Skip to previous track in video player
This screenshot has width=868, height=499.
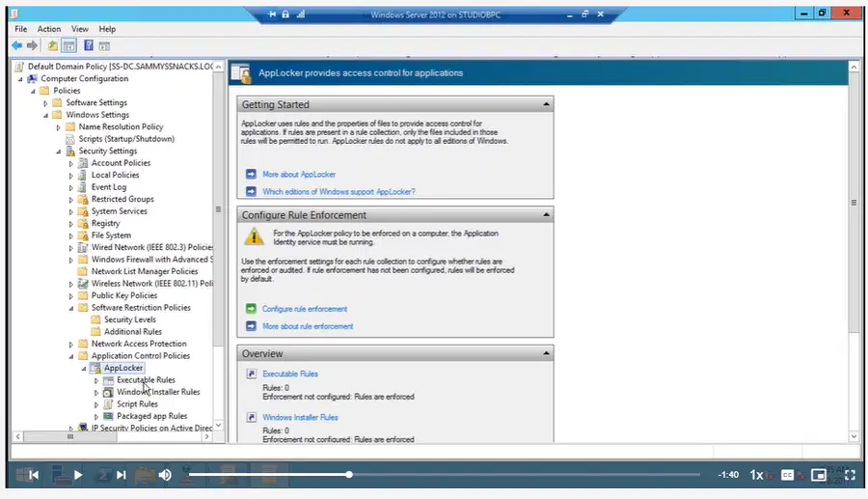pyautogui.click(x=34, y=475)
